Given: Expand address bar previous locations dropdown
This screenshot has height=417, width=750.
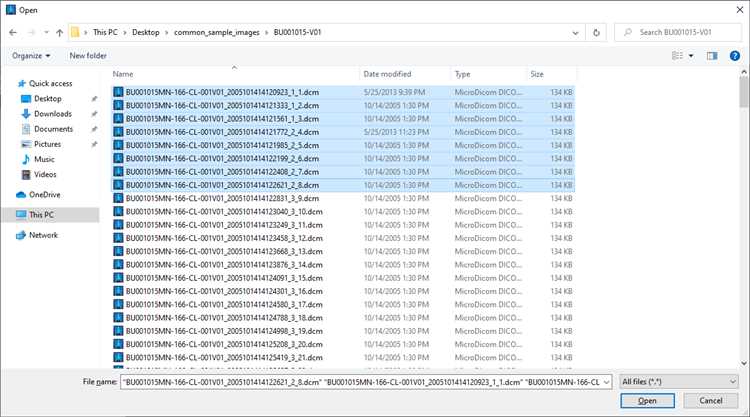Looking at the screenshot, I should [575, 33].
